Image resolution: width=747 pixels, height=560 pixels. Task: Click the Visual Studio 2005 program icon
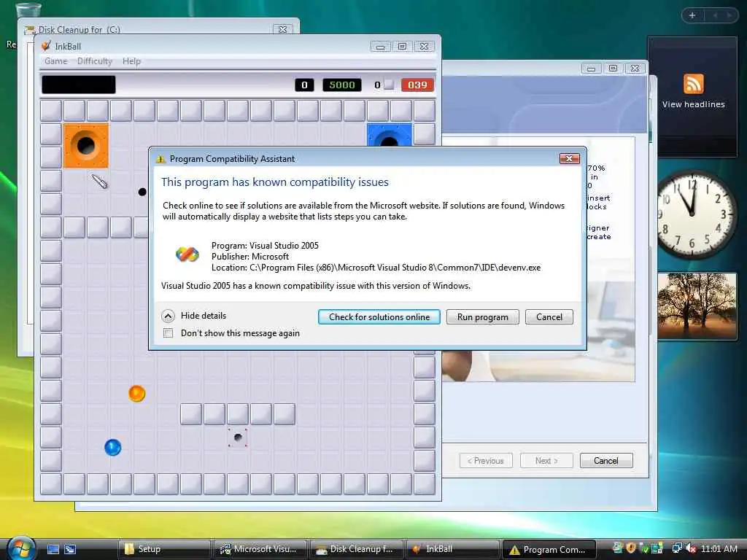tap(187, 254)
